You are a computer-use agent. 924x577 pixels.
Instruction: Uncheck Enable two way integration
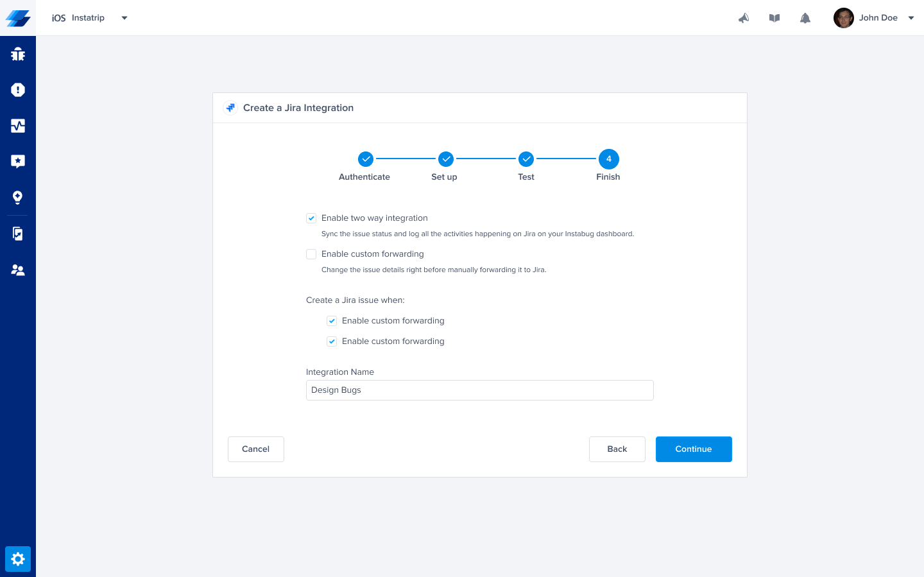point(311,218)
